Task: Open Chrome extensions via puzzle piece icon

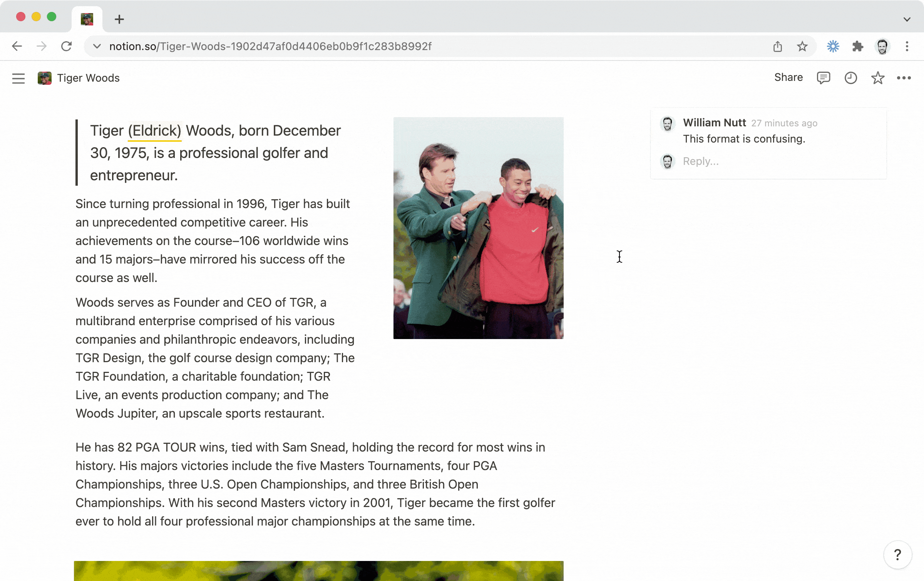Action: pos(857,46)
